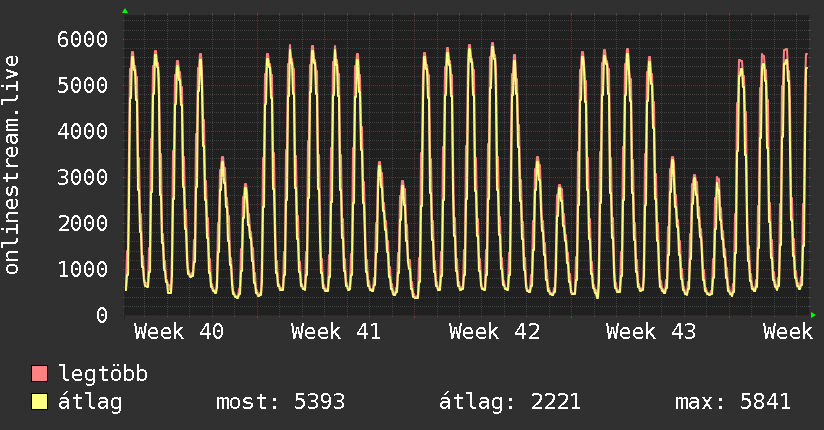The image size is (824, 430).
Task: Click the pink legtöbb legend color swatch
Action: coord(39,373)
